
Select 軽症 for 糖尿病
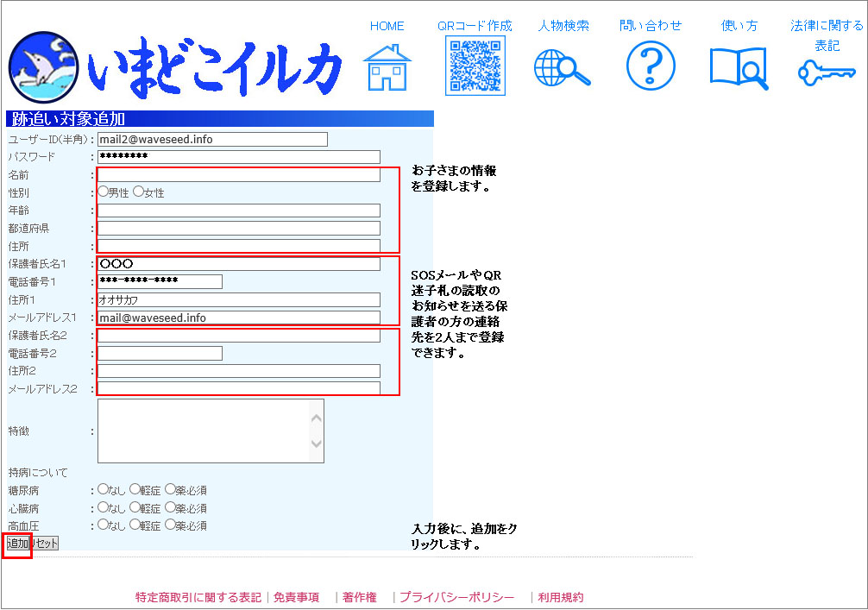(x=135, y=489)
